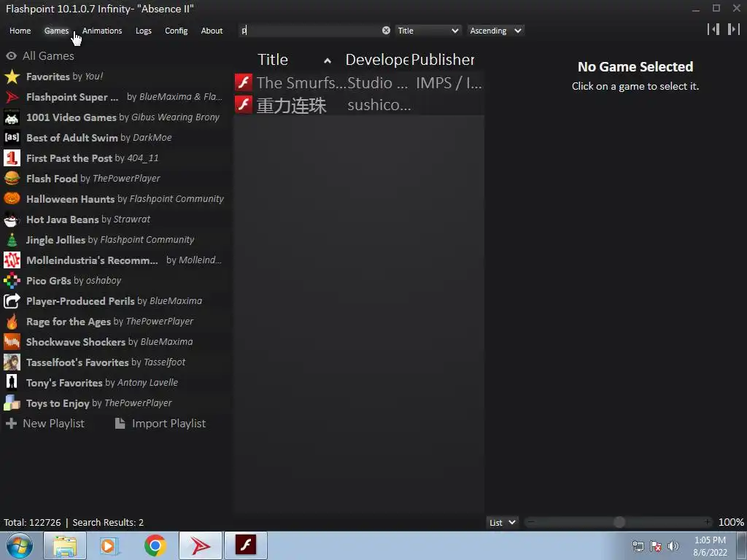Open the Halloween Haunts pumpkin icon
The image size is (747, 560).
12,199
